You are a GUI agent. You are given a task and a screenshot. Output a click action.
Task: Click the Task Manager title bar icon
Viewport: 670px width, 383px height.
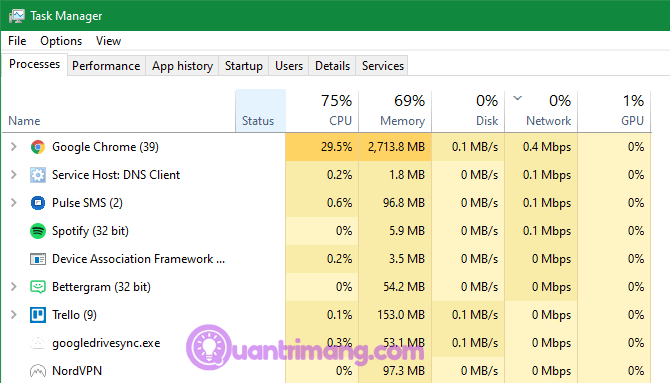click(x=17, y=16)
